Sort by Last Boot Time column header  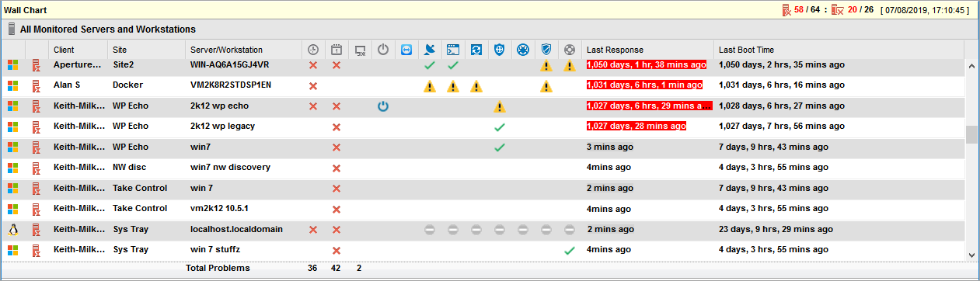tap(746, 50)
